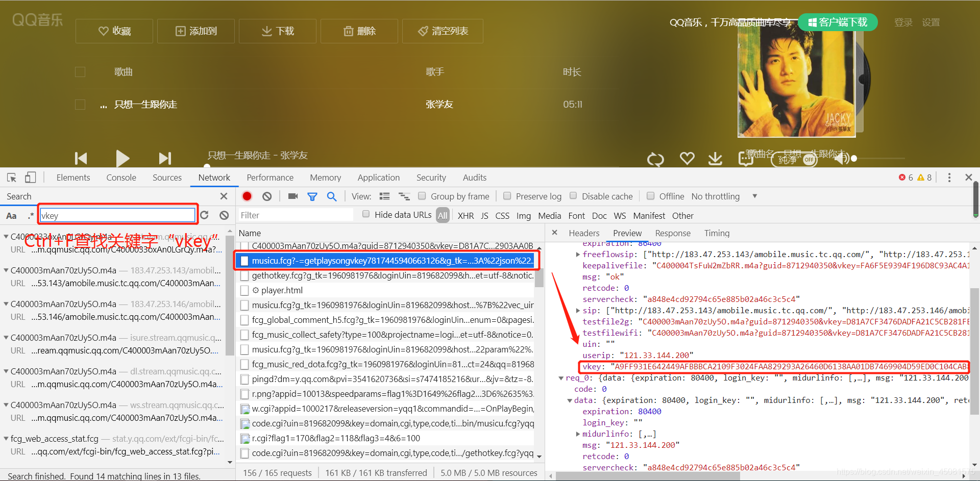The width and height of the screenshot is (980, 481).
Task: Open the 设置 link
Action: [931, 22]
